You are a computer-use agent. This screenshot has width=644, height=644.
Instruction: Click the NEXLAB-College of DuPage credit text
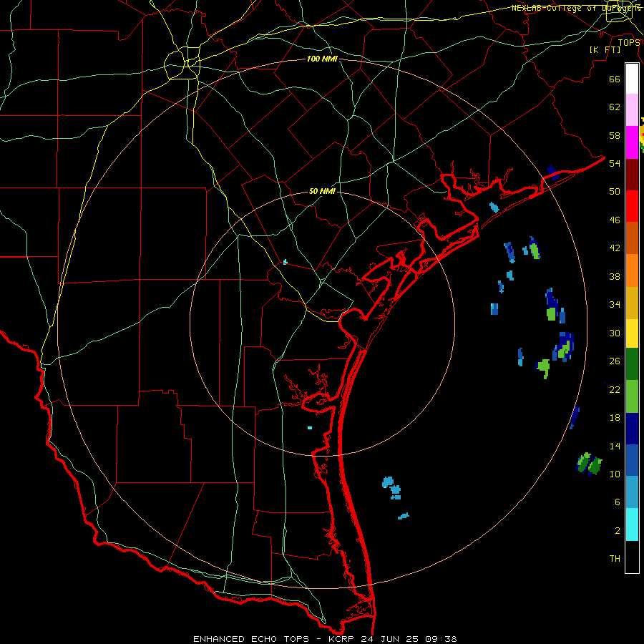pos(576,8)
